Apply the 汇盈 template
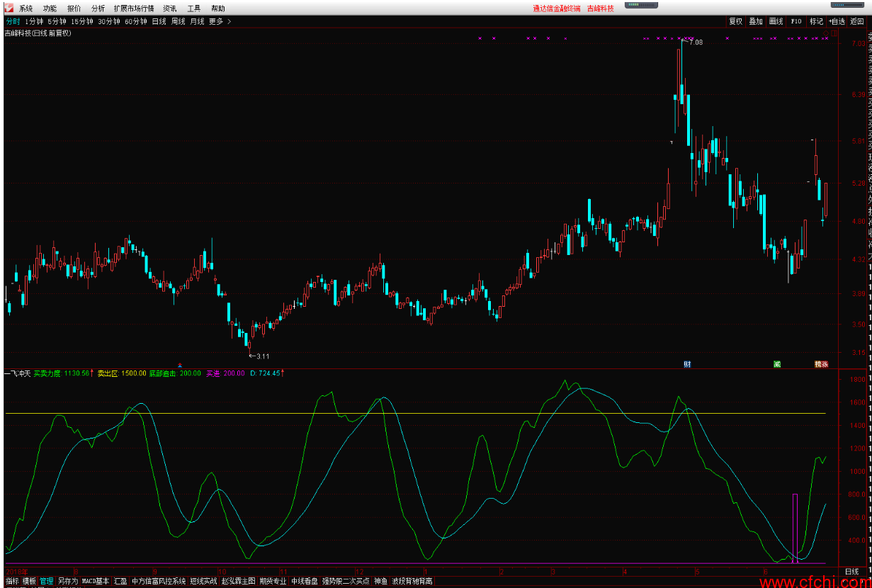Image resolution: width=872 pixels, height=588 pixels. point(120,581)
